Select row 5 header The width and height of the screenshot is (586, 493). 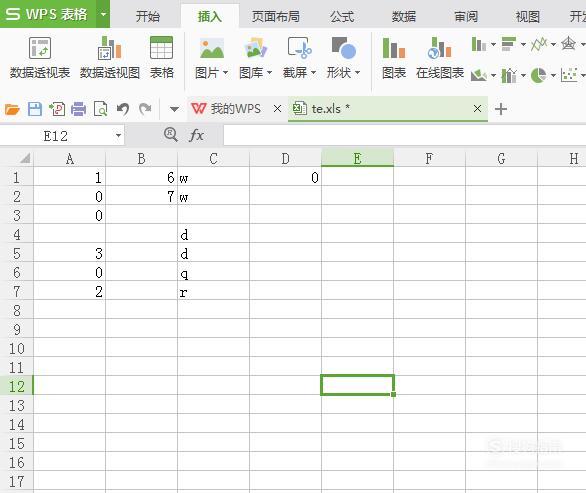coord(17,253)
